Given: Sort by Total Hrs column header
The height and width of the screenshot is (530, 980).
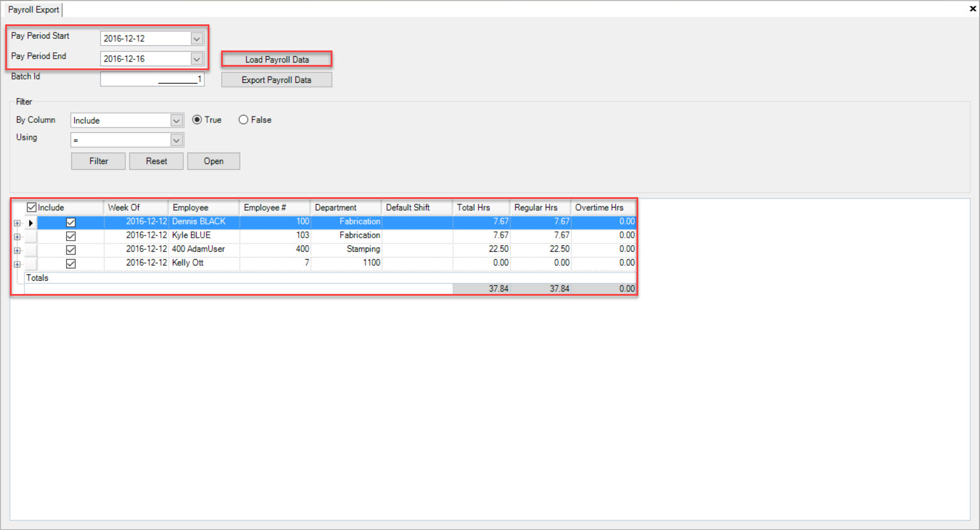Looking at the screenshot, I should click(x=481, y=208).
